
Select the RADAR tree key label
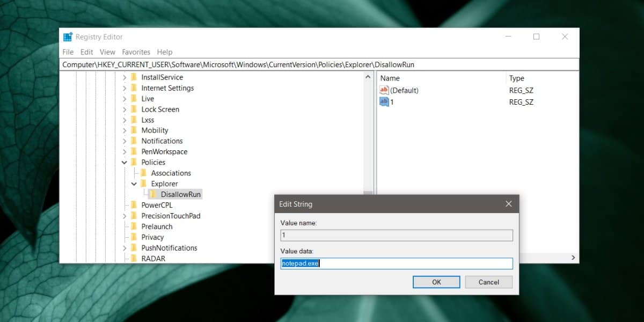click(x=153, y=258)
